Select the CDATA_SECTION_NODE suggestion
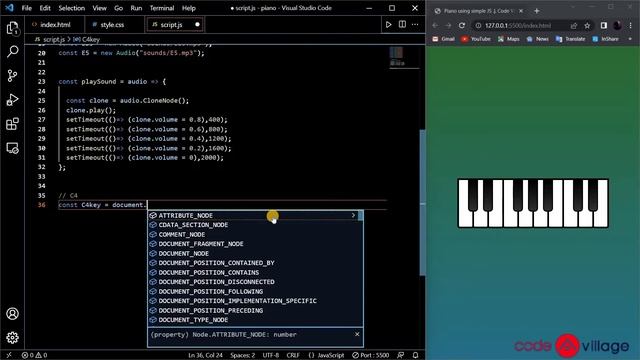The height and width of the screenshot is (360, 640). 255,225
